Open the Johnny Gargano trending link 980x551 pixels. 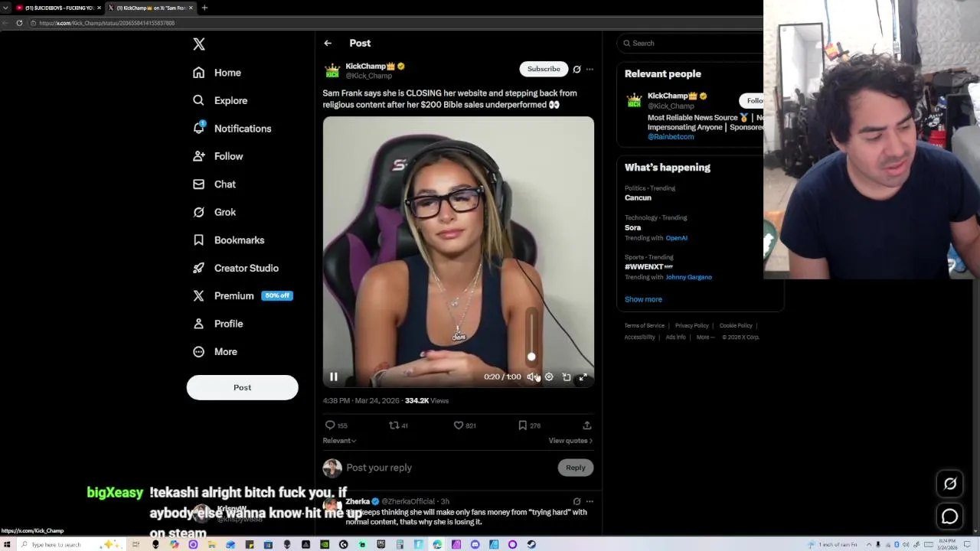[x=688, y=277]
